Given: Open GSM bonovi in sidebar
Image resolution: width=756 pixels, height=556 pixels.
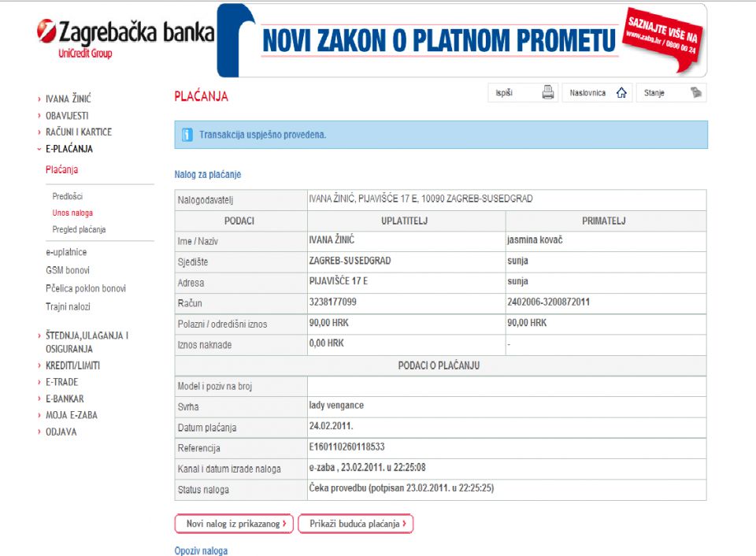Looking at the screenshot, I should [68, 271].
